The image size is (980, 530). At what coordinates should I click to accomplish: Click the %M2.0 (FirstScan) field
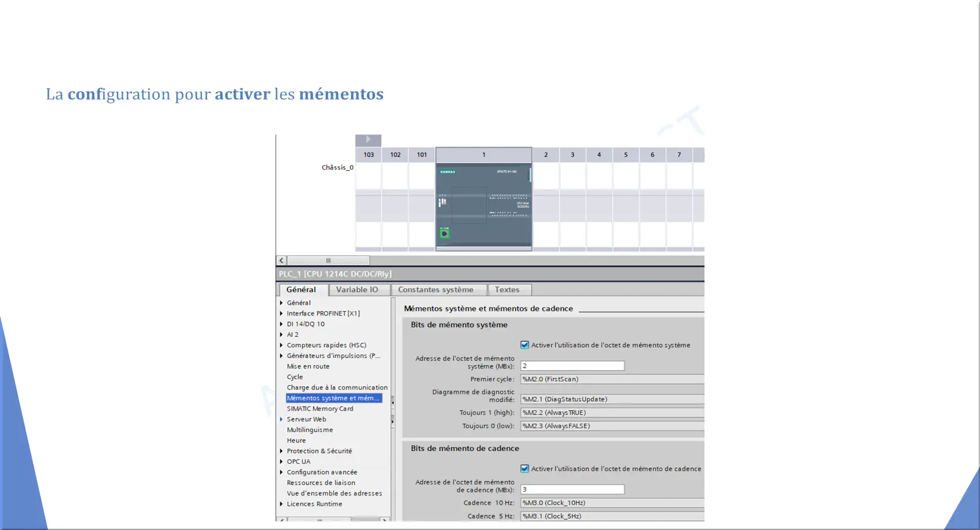612,379
